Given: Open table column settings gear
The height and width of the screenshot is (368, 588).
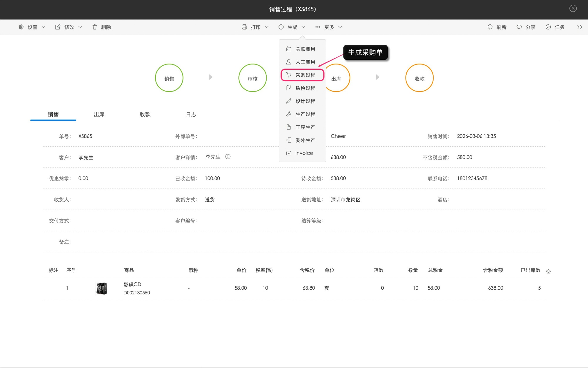Looking at the screenshot, I should (x=548, y=272).
